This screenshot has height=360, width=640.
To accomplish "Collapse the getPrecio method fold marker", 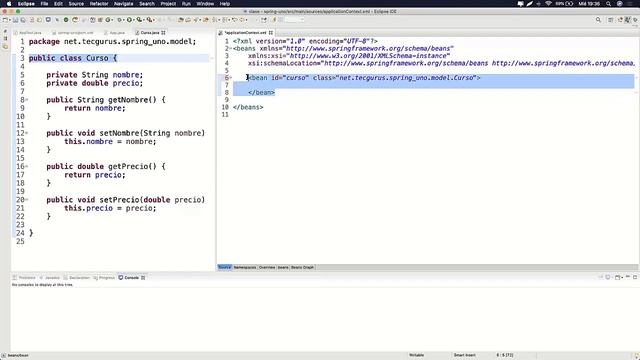I will click(27, 167).
